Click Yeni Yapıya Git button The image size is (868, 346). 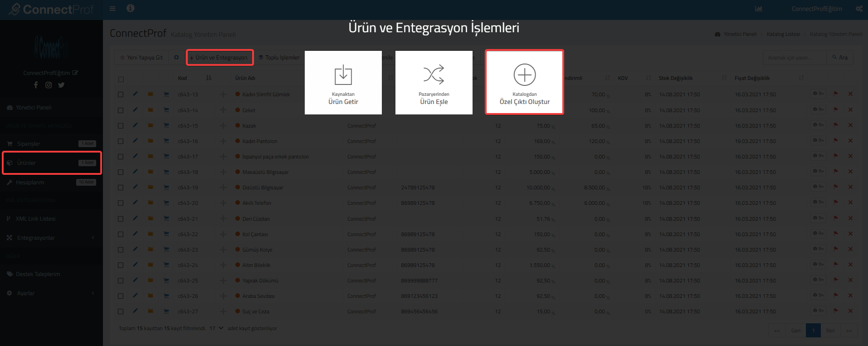tap(141, 58)
